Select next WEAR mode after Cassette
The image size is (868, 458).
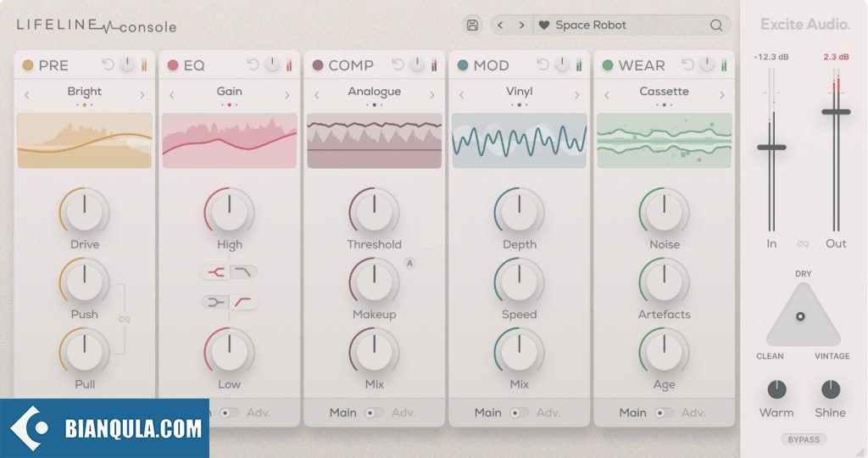pos(722,95)
